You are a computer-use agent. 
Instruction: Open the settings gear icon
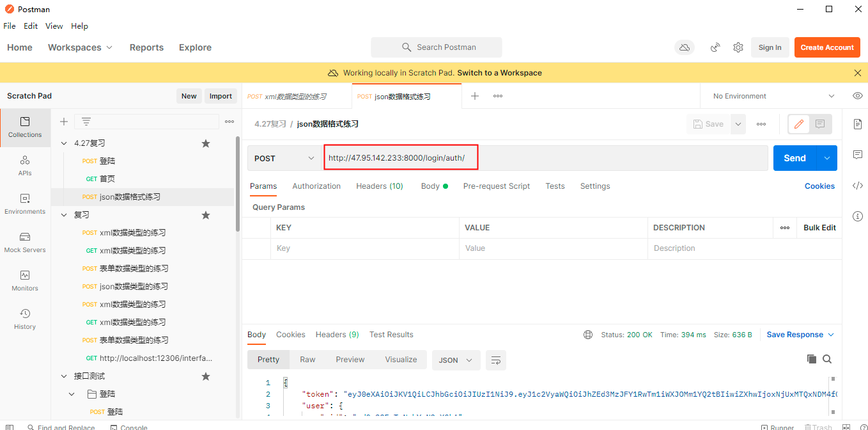point(738,47)
